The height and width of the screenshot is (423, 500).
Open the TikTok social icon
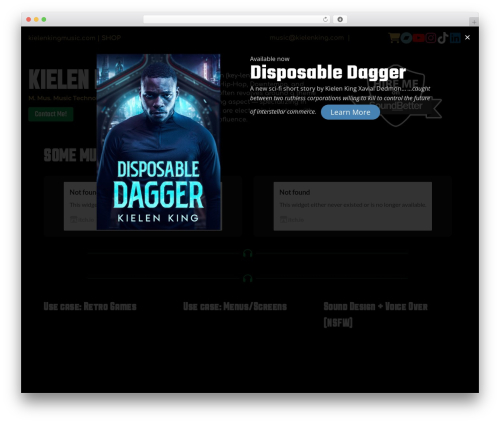pos(443,38)
